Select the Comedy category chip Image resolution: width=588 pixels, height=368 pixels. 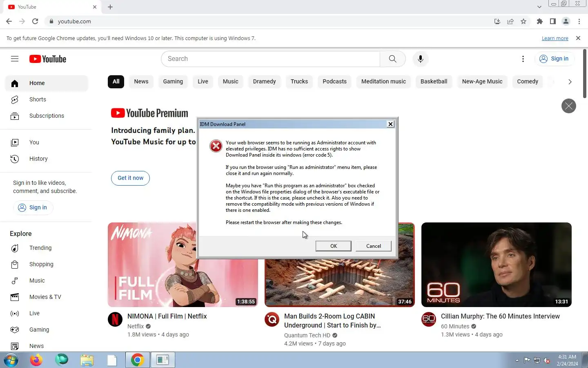click(528, 81)
